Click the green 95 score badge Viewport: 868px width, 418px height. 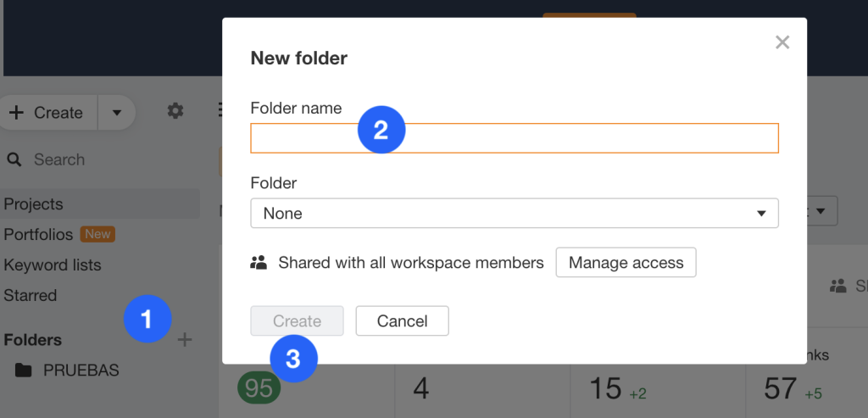click(259, 388)
